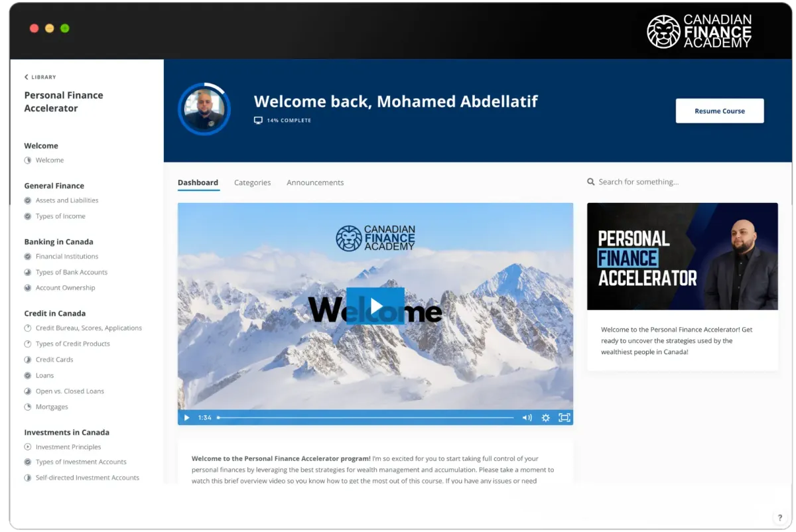Open the Personal Finance Accelerator thumbnail card
The image size is (796, 532).
683,256
